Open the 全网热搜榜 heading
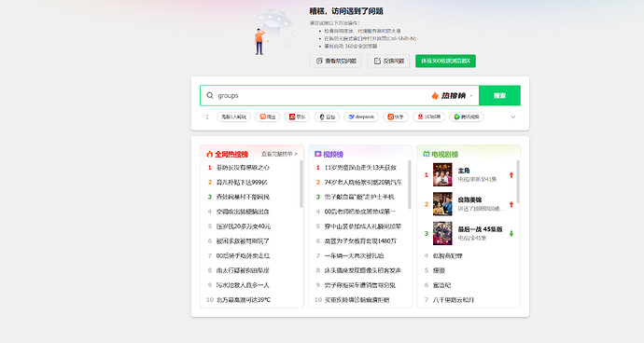This screenshot has width=644, height=343. [x=231, y=155]
